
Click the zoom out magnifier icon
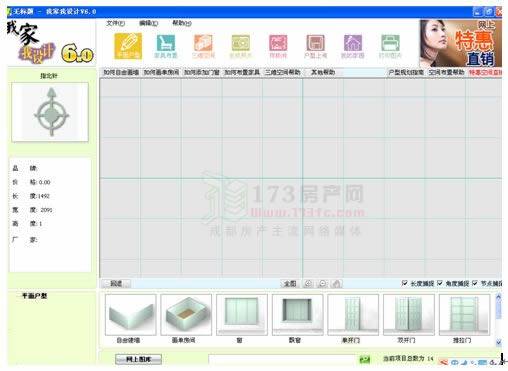(322, 284)
